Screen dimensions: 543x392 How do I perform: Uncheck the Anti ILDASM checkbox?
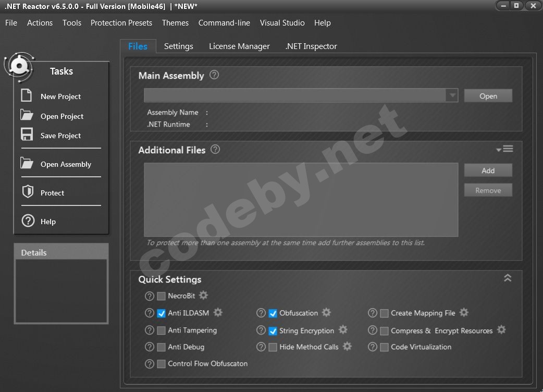pos(161,313)
